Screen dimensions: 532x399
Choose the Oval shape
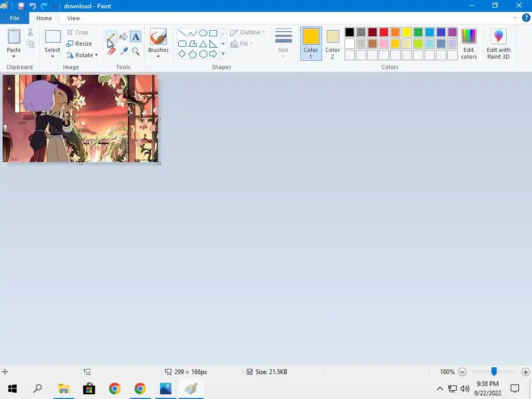[x=203, y=33]
